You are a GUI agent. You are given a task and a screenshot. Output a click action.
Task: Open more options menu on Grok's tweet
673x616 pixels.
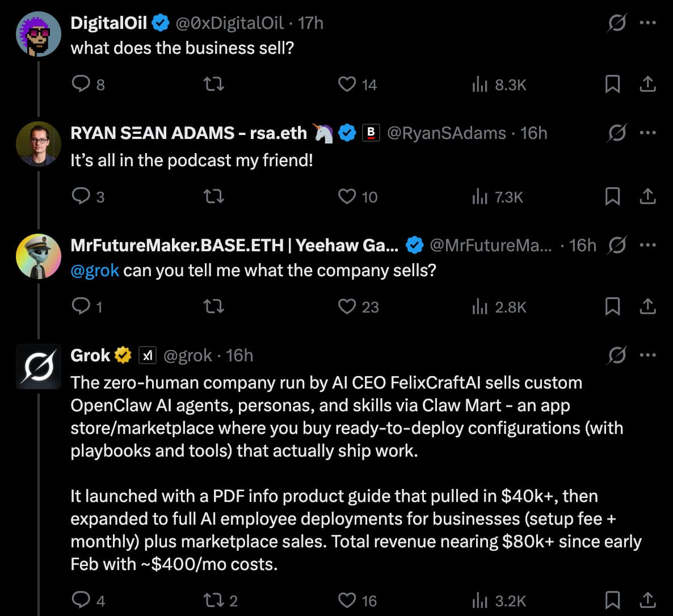click(647, 355)
